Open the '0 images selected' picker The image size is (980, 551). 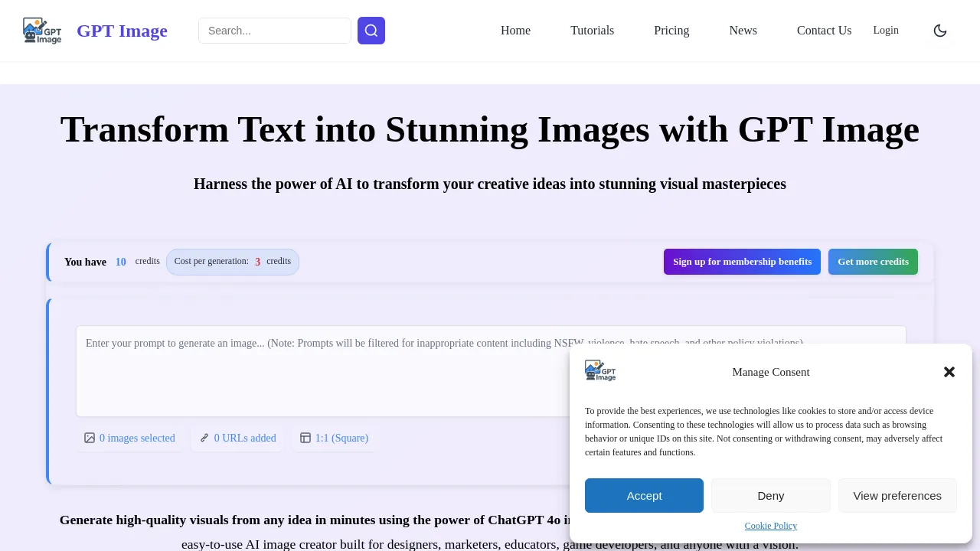coord(130,438)
